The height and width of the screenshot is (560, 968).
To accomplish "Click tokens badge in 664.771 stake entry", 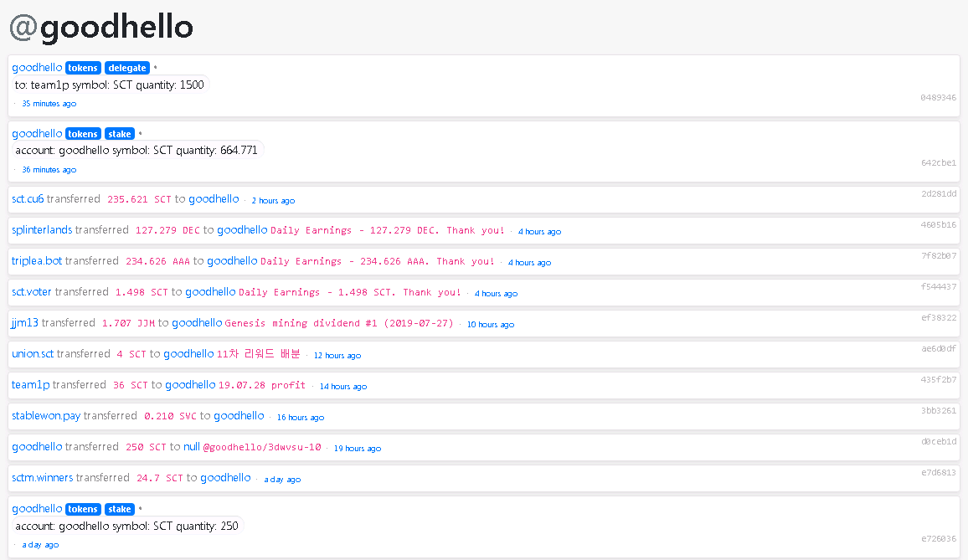I will pyautogui.click(x=83, y=134).
